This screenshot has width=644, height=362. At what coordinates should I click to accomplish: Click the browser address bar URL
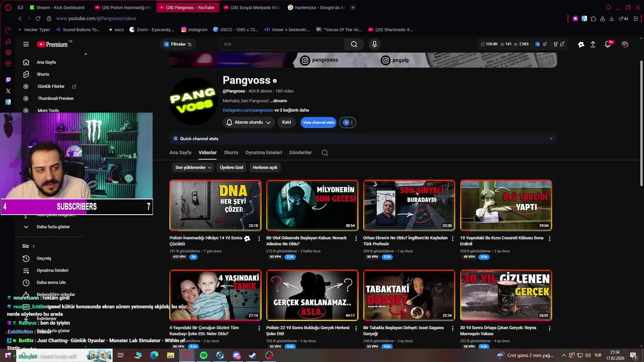point(96,19)
